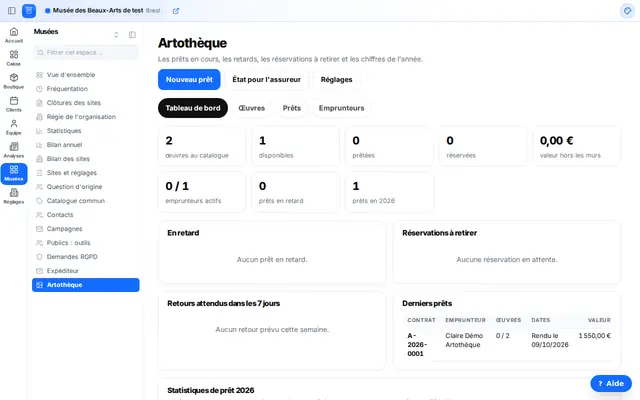Click the 'réservées' stat card
640x400 pixels.
[x=483, y=147]
